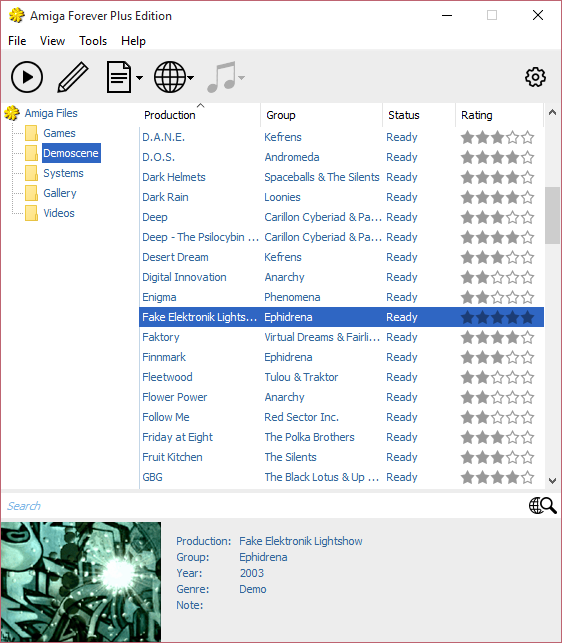
Task: Click The Polka Brothers group cell
Action: (x=309, y=437)
